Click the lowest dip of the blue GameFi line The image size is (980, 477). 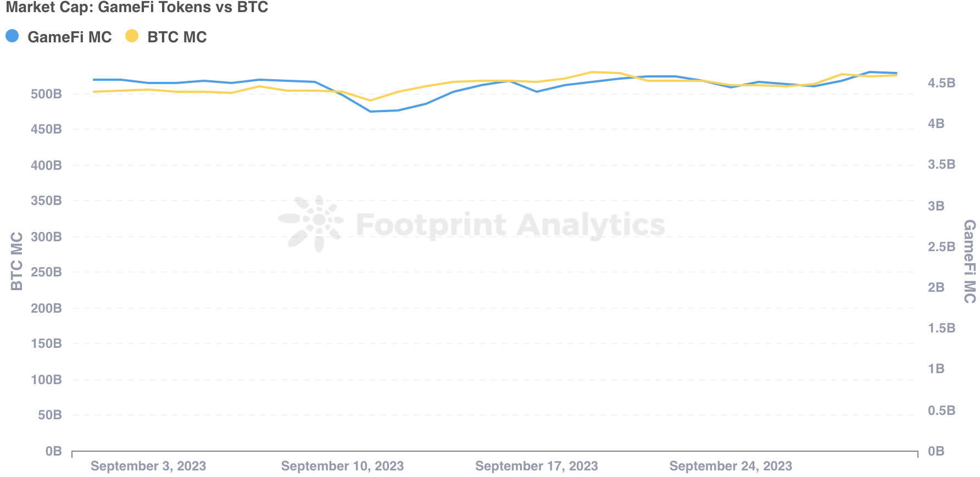[x=370, y=112]
